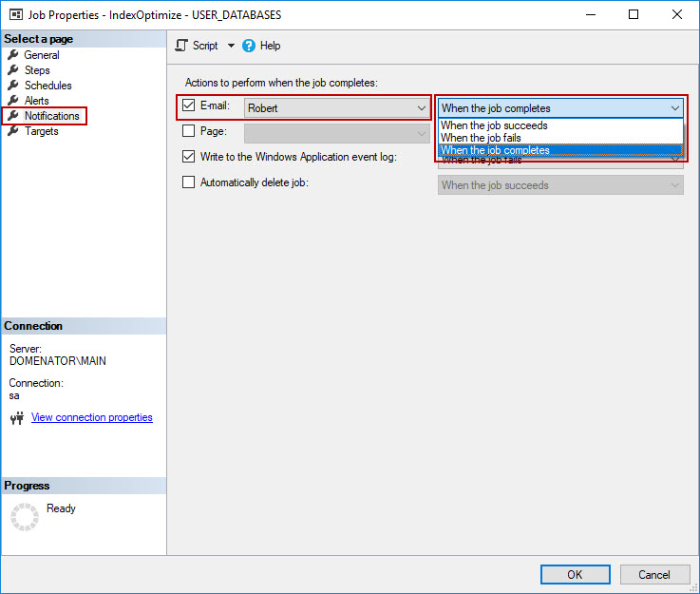Select 'When the job fails' list option
Image resolution: width=700 pixels, height=594 pixels.
click(481, 138)
